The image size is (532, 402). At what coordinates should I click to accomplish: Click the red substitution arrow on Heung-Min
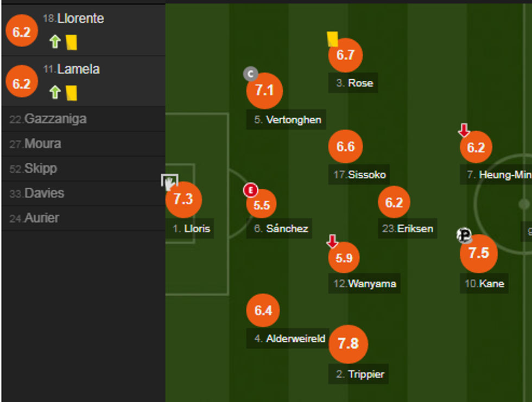tap(464, 130)
